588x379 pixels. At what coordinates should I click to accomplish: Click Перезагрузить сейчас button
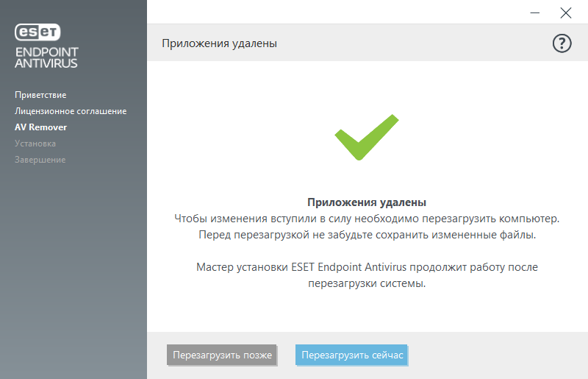(352, 355)
